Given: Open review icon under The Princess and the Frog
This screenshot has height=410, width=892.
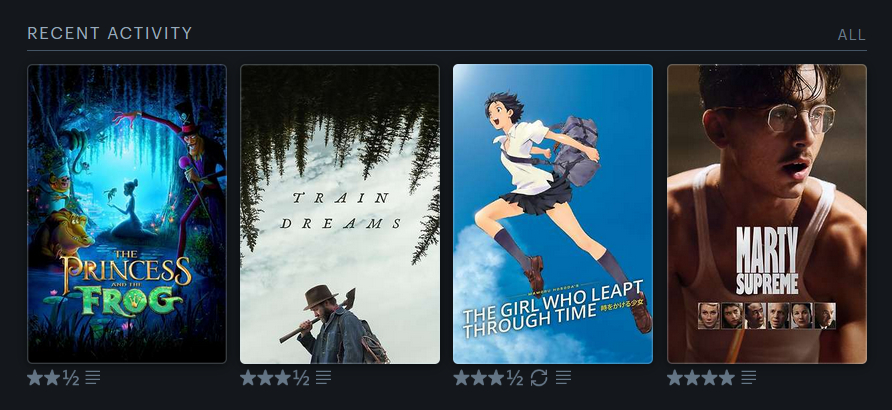Looking at the screenshot, I should [x=93, y=377].
